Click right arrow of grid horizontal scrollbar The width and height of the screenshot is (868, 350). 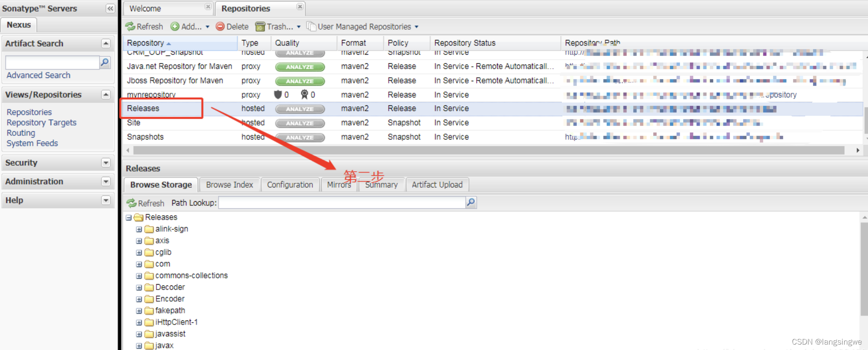point(858,150)
